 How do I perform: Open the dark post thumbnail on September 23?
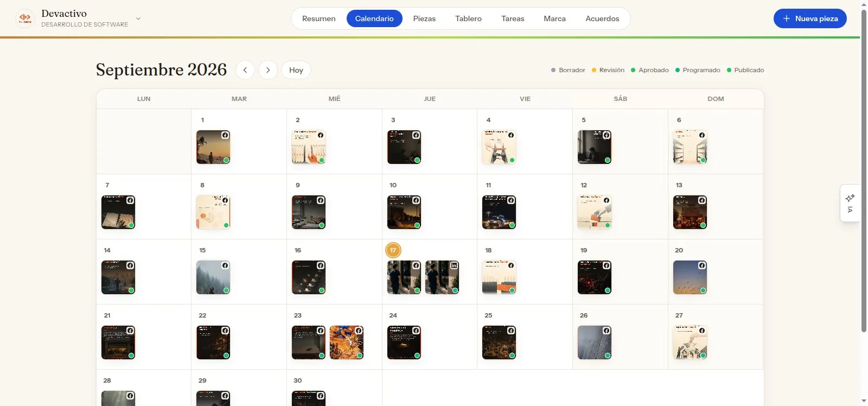pos(309,342)
